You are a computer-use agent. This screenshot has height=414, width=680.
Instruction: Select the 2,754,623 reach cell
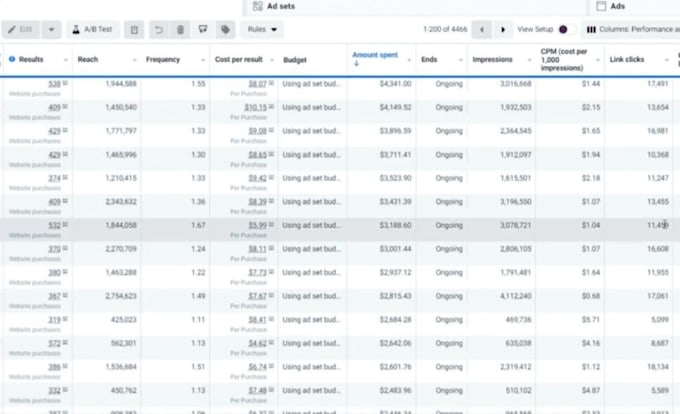coord(121,296)
